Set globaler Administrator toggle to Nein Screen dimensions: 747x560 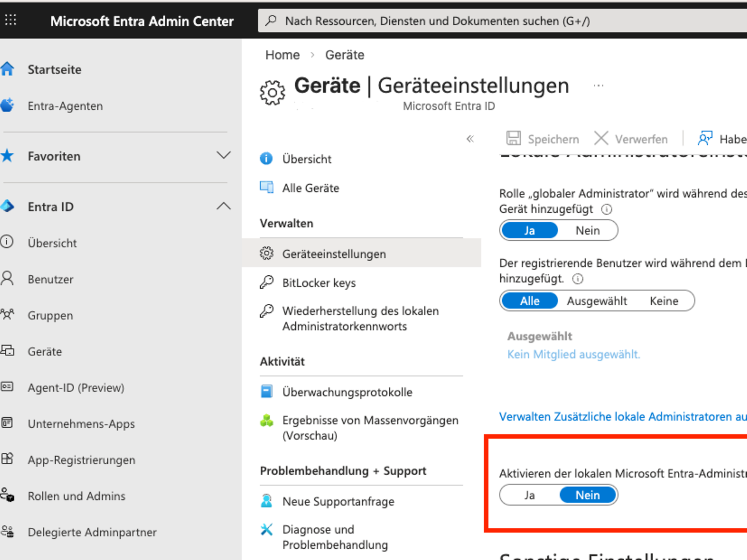587,230
